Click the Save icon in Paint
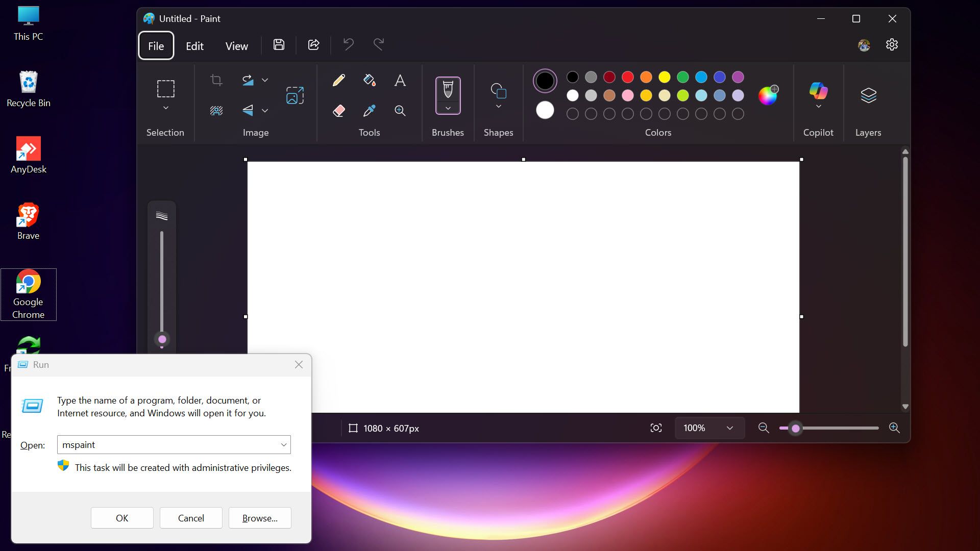The width and height of the screenshot is (980, 551). click(279, 45)
